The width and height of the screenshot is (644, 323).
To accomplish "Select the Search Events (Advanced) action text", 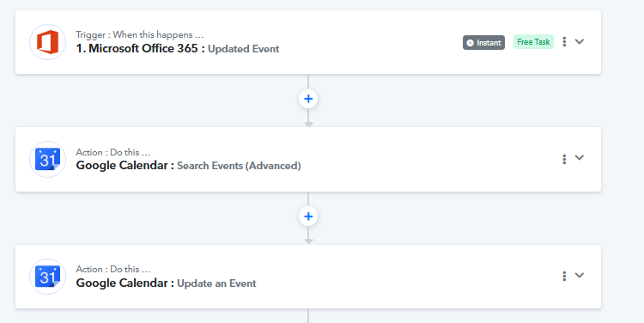I will [239, 166].
